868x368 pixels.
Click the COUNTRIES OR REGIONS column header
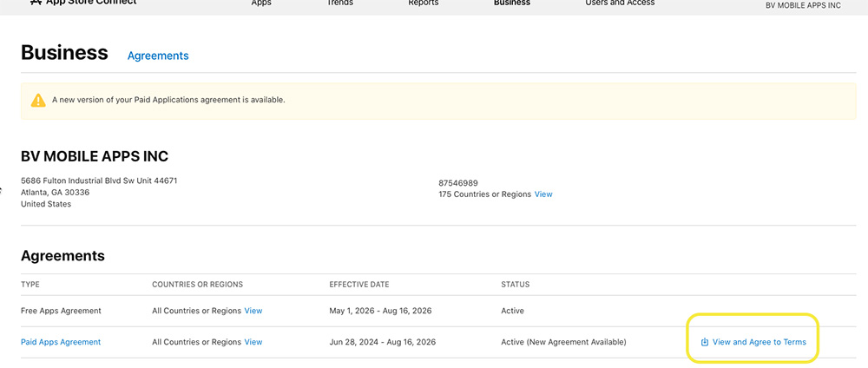(198, 285)
